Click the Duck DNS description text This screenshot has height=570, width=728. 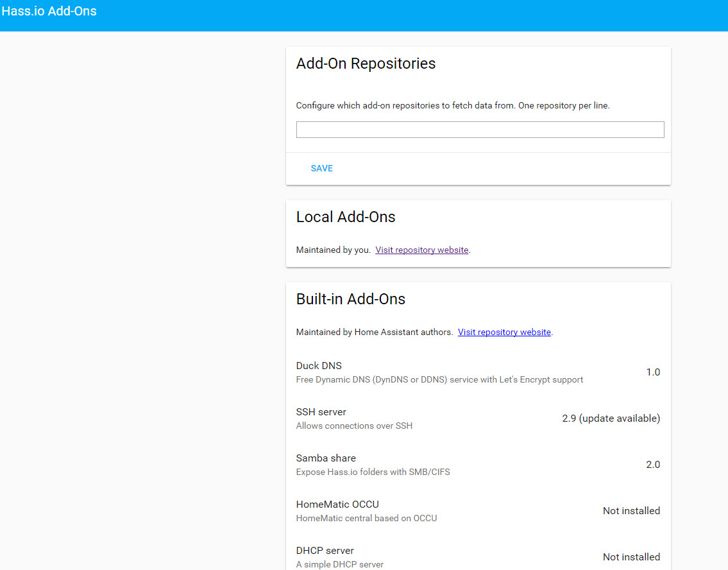click(439, 379)
